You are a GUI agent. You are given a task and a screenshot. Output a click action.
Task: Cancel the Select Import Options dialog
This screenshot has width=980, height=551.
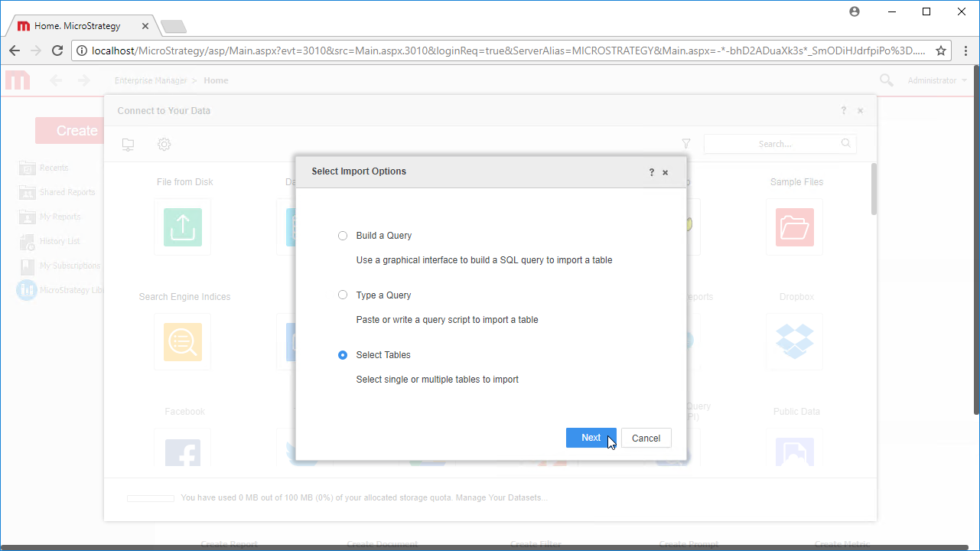click(646, 438)
